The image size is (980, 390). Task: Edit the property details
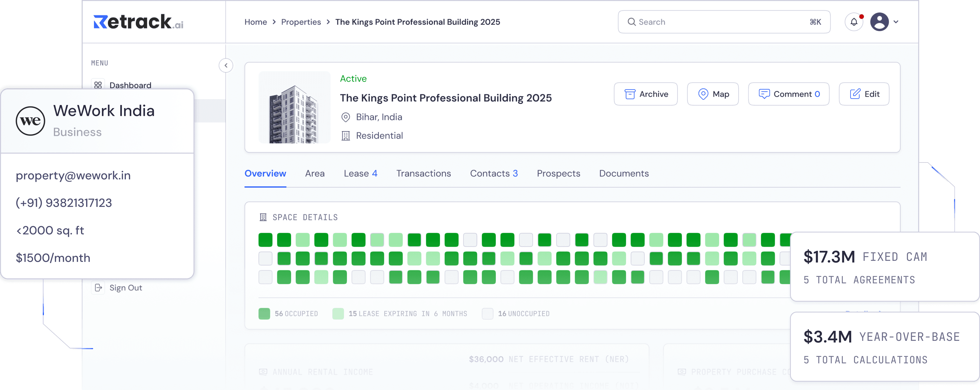pyautogui.click(x=864, y=94)
